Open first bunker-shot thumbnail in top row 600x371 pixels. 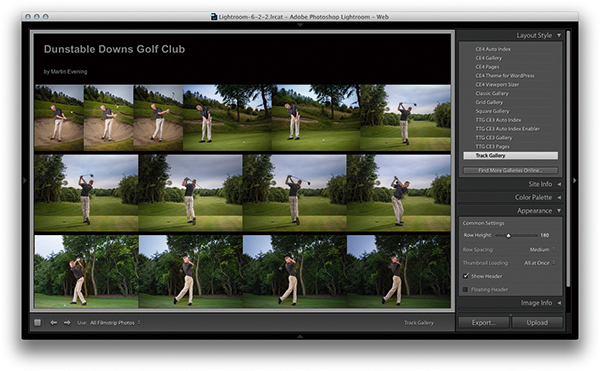click(x=59, y=118)
